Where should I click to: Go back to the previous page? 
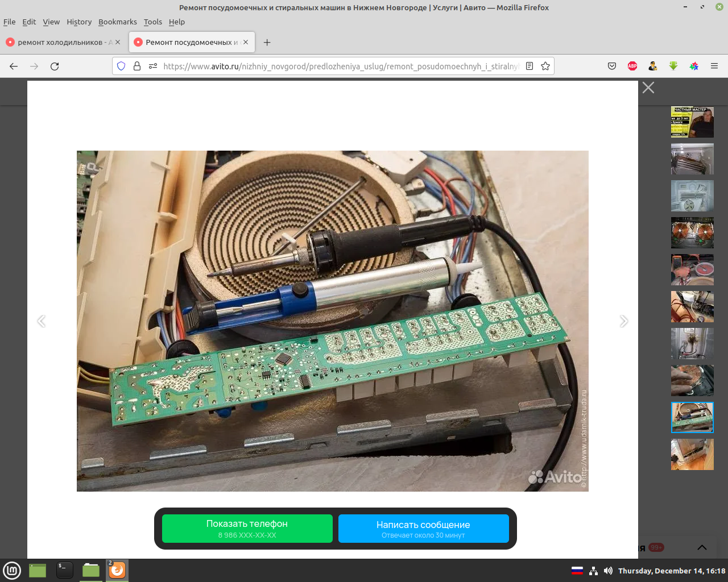(x=14, y=66)
